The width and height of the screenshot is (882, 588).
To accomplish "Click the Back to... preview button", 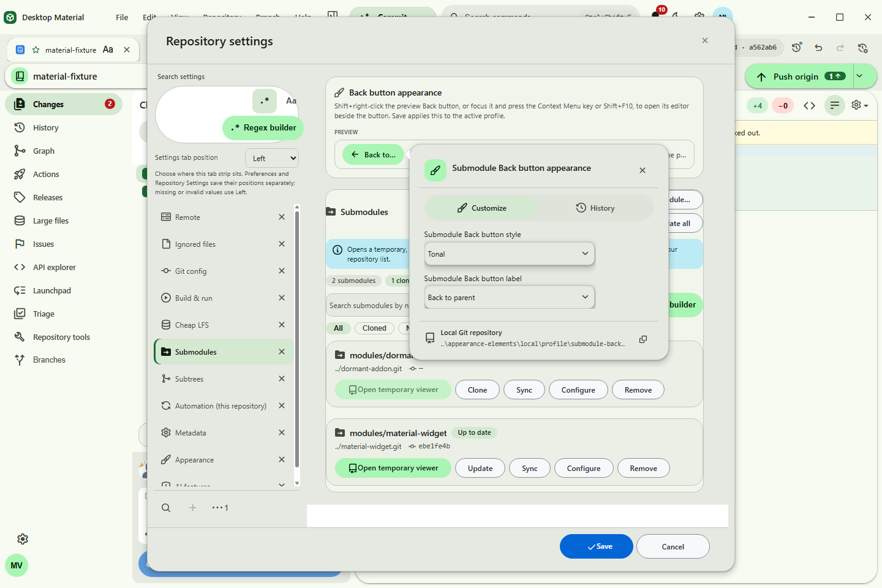I will tap(374, 154).
